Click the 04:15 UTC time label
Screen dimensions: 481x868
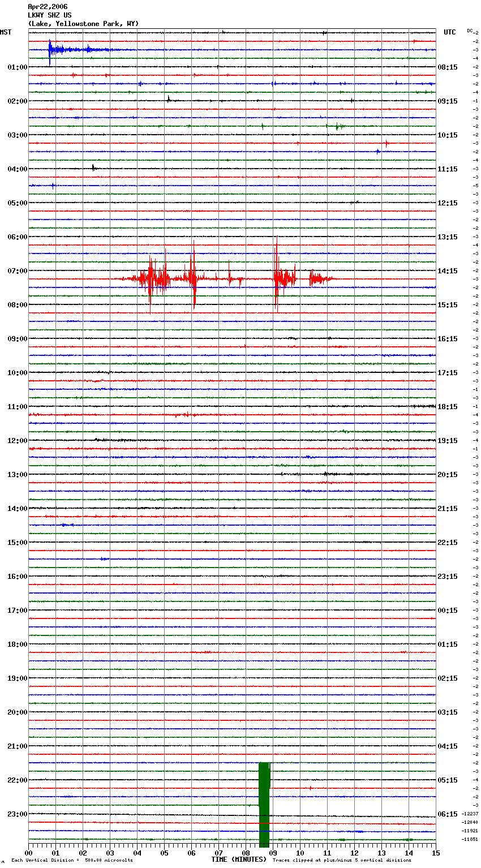pyautogui.click(x=448, y=746)
